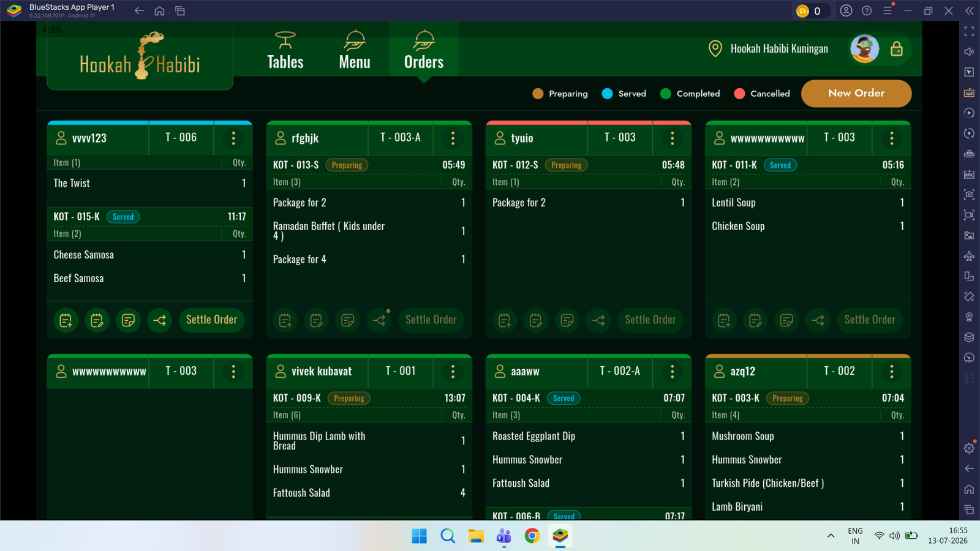Open BlueStacks settings gear in side toolbar
The width and height of the screenshot is (980, 551).
(969, 448)
